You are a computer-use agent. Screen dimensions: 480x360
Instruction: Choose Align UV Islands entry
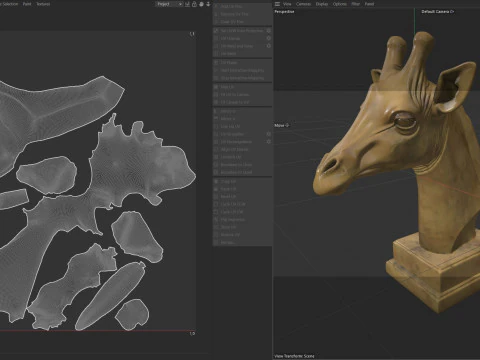[x=242, y=149]
